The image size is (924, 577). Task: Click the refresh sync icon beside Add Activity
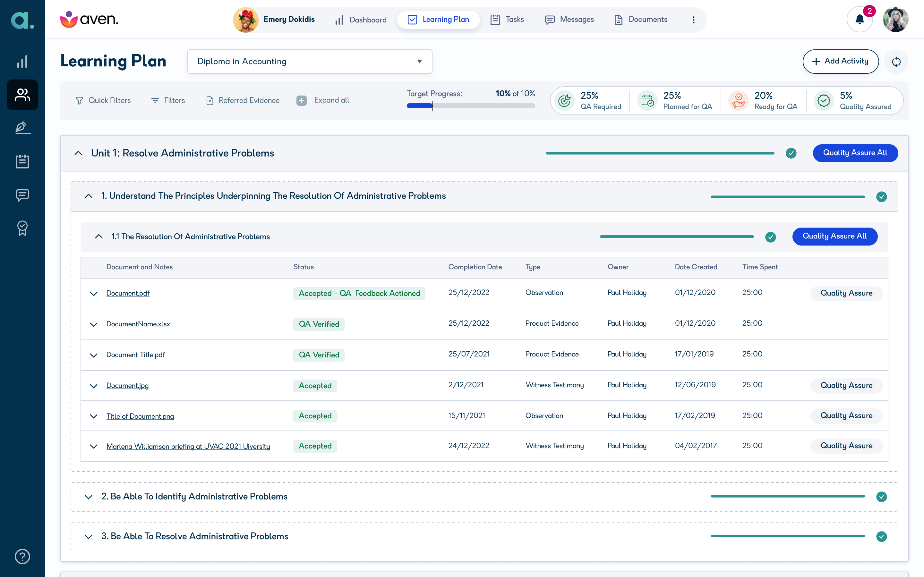[896, 62]
